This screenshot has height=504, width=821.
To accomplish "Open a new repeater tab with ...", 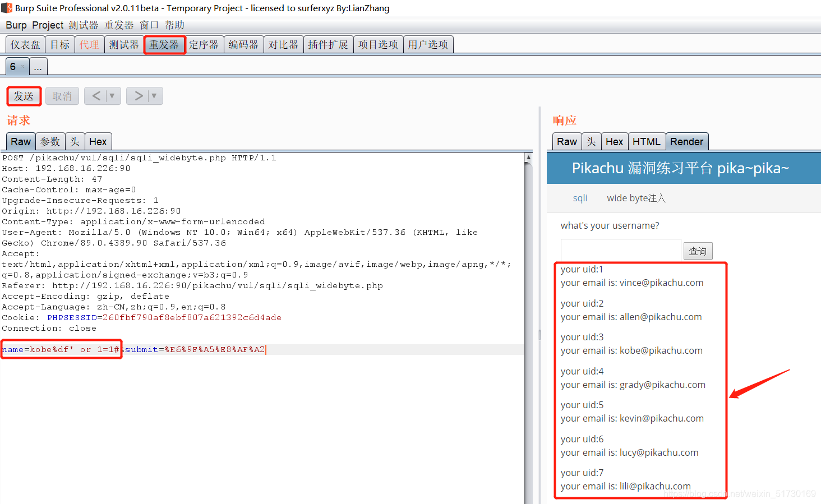I will pos(38,67).
